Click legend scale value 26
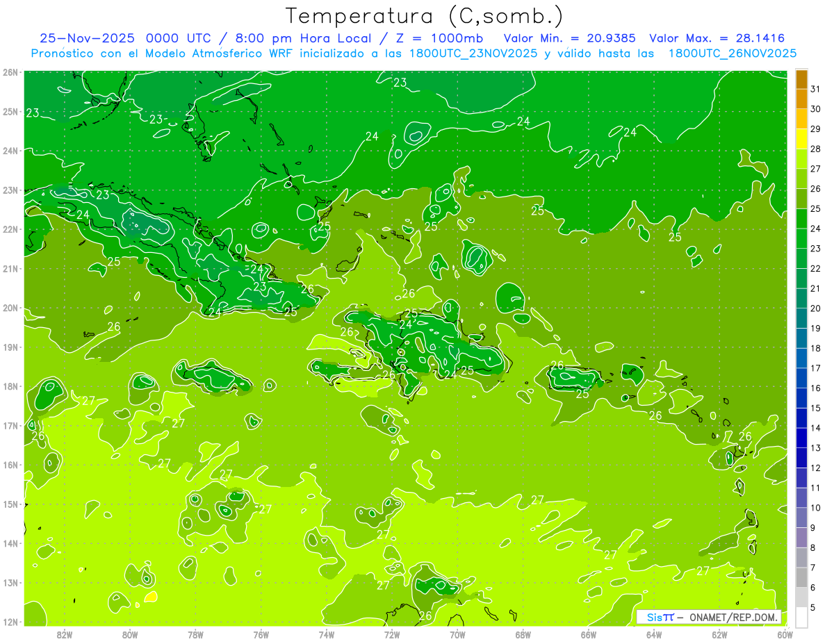 (816, 189)
